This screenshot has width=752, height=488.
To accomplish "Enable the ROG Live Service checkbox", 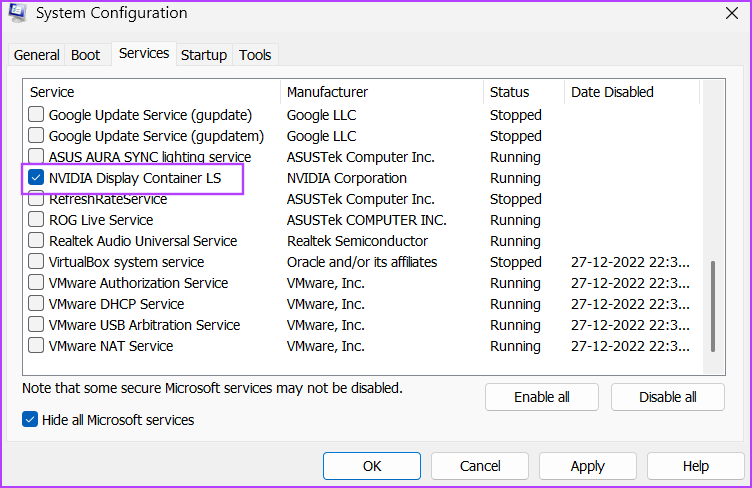I will 36,220.
